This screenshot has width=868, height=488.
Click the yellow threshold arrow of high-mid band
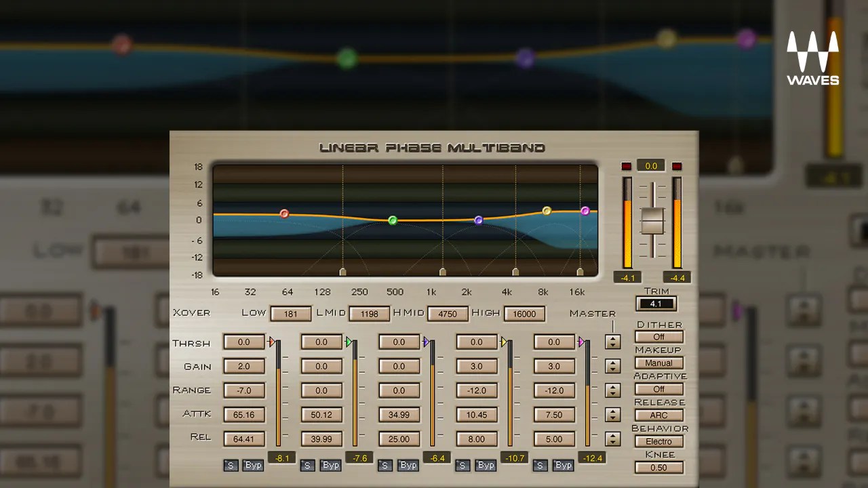click(504, 342)
